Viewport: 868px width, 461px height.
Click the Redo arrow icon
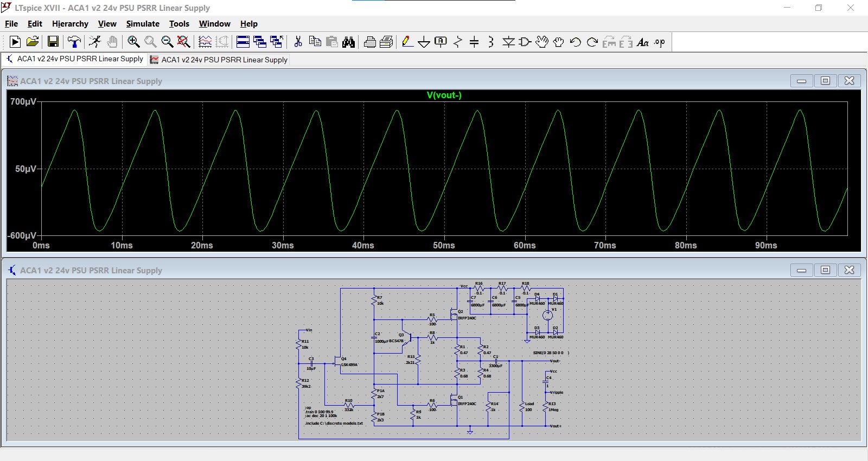click(x=592, y=42)
